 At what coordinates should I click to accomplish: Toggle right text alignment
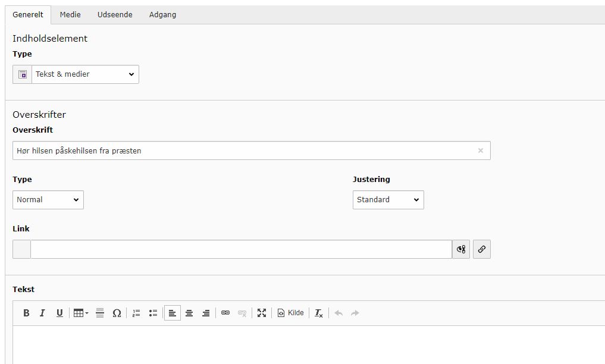click(x=206, y=313)
